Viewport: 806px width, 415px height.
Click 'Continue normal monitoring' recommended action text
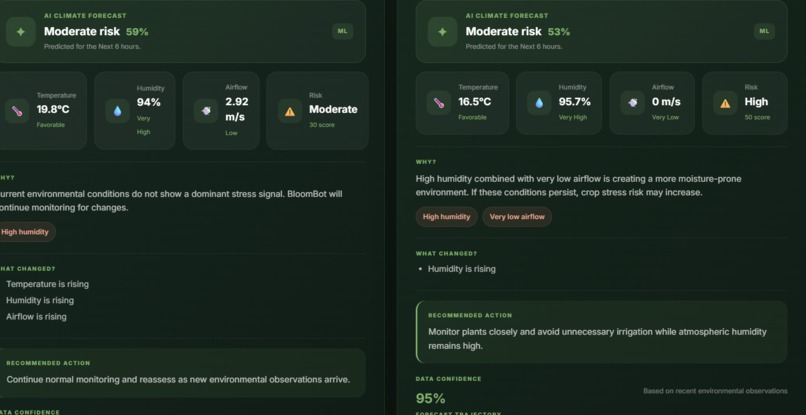click(x=178, y=380)
